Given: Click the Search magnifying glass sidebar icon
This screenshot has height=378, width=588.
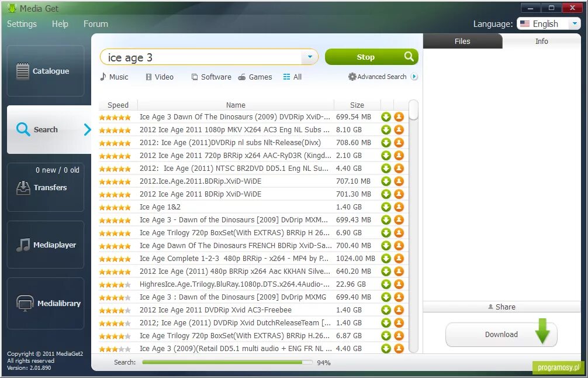Looking at the screenshot, I should [x=23, y=129].
